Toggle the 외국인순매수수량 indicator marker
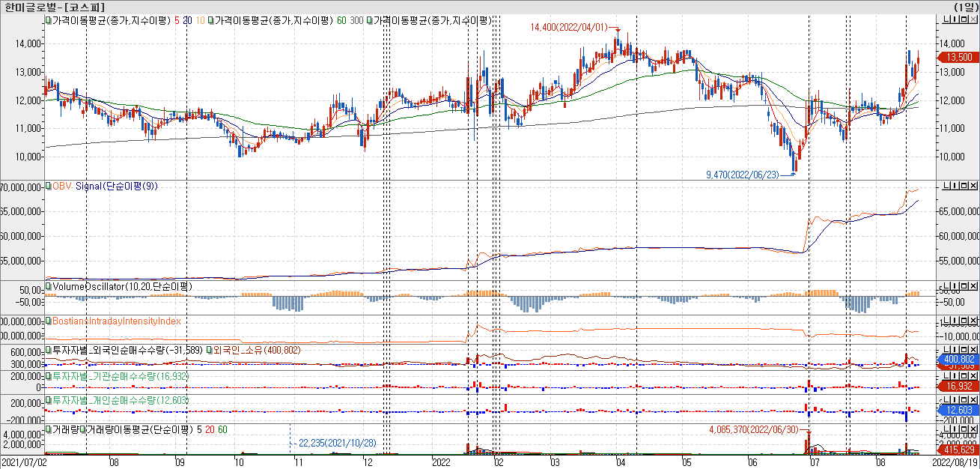980x469 pixels. coord(49,350)
